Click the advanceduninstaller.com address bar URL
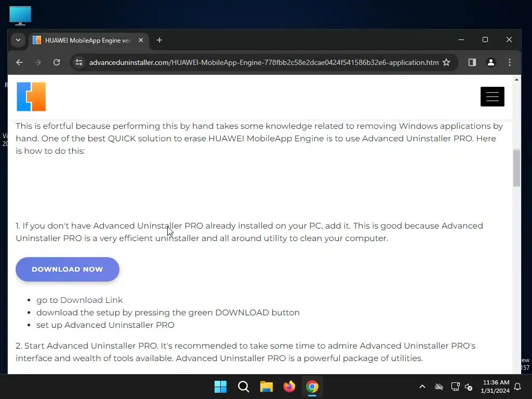The height and width of the screenshot is (399, 532). point(263,62)
